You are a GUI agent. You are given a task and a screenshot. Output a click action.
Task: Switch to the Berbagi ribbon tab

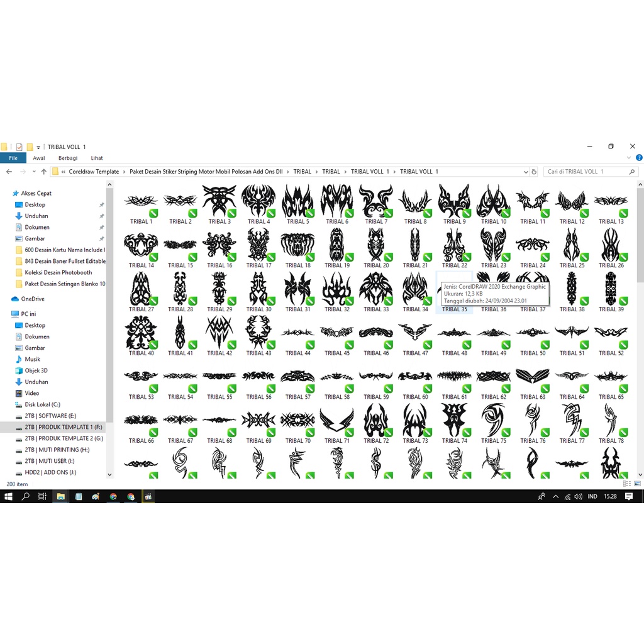click(x=68, y=158)
